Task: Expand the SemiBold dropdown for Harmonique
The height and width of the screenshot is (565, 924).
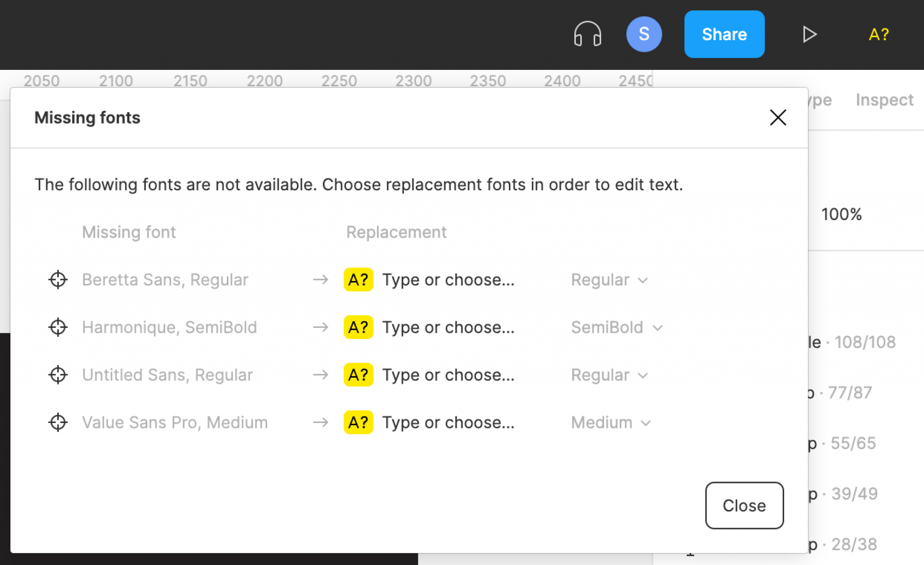Action: [x=616, y=327]
